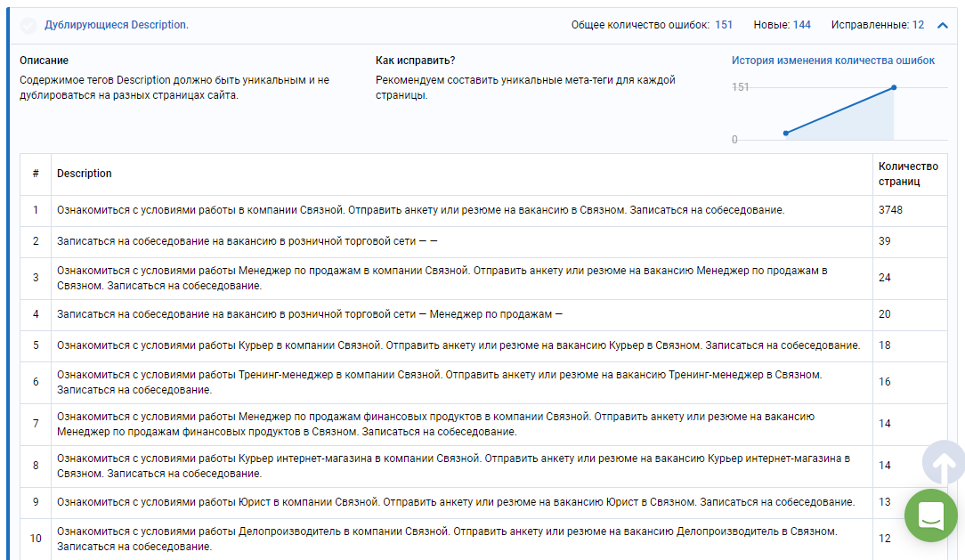Click the page count 13
The height and width of the screenshot is (560, 965).
884,502
